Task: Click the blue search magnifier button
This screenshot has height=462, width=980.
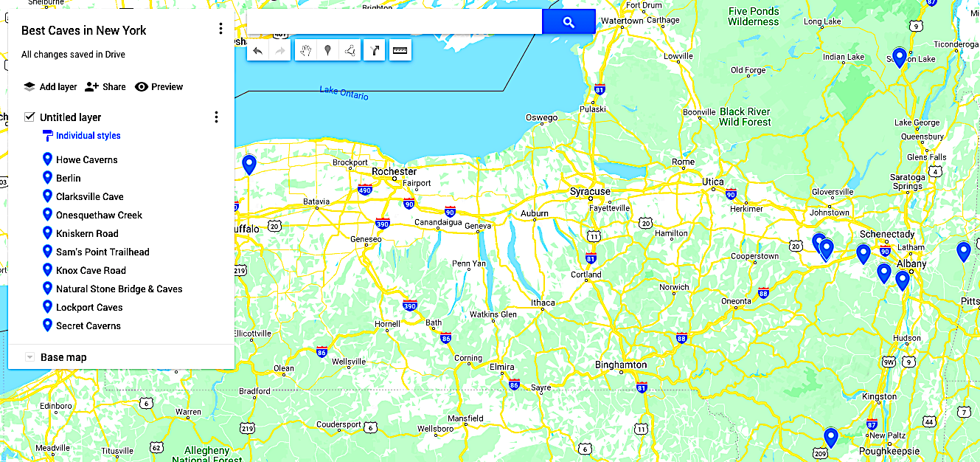Action: [x=569, y=22]
